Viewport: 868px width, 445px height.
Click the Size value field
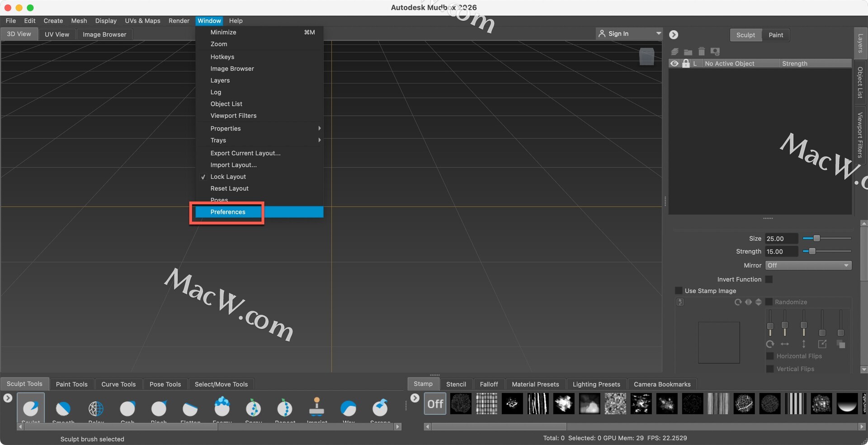tap(781, 239)
